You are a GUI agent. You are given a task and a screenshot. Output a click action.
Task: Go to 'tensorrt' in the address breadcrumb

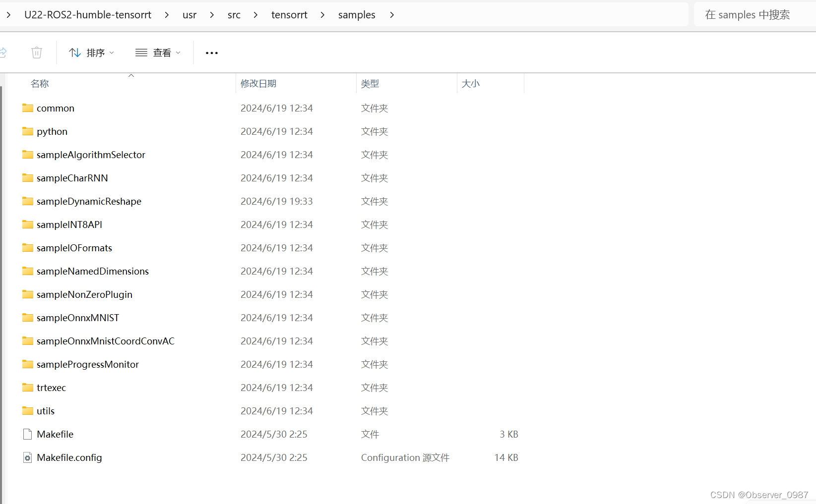pyautogui.click(x=289, y=15)
